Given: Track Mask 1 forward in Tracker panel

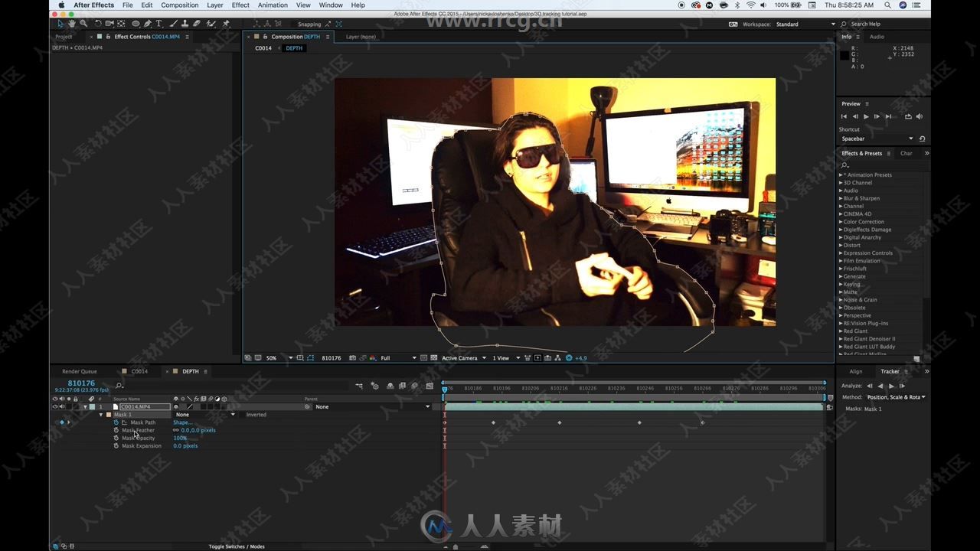Looking at the screenshot, I should click(x=891, y=386).
